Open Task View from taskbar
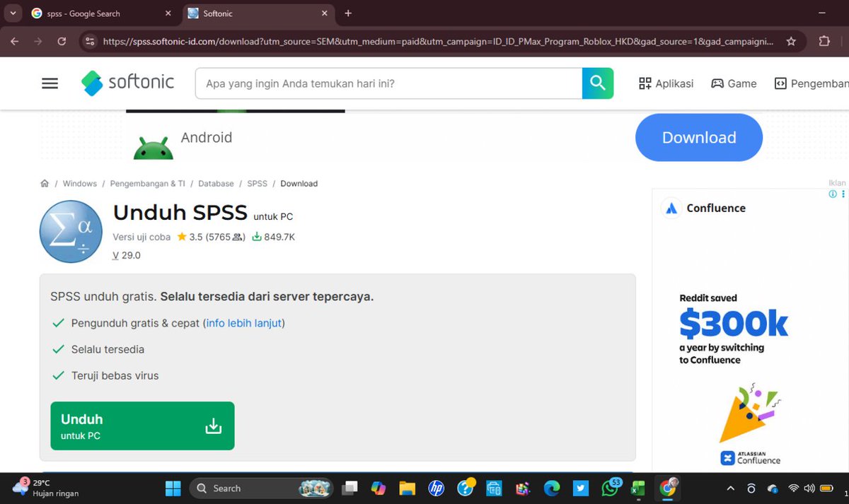Viewport: 849px width, 504px height. pos(350,488)
